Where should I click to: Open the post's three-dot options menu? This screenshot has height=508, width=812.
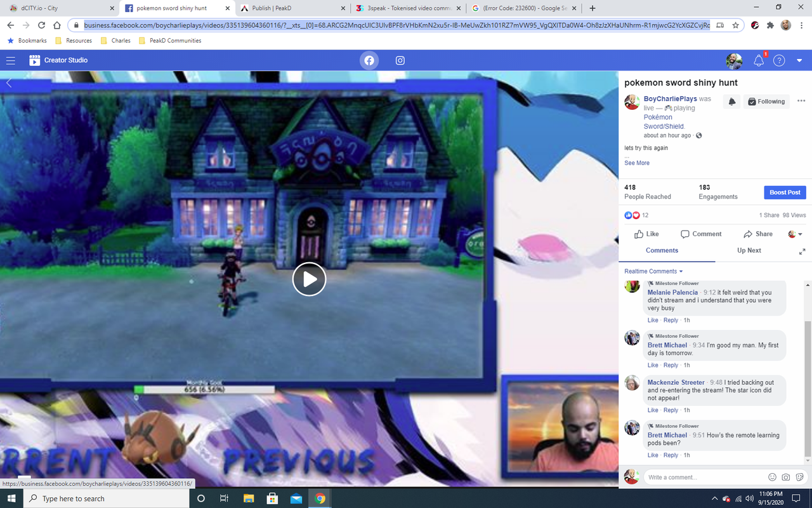(x=801, y=101)
